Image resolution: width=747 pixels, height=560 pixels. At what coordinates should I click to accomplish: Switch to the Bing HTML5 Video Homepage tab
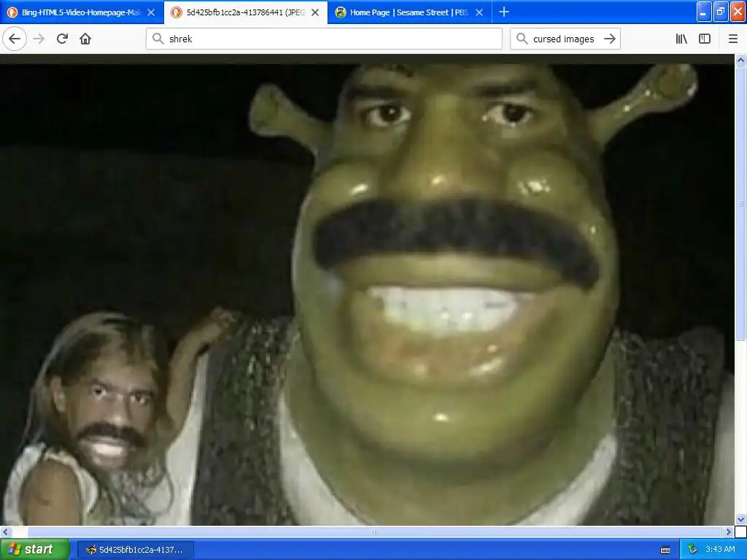click(82, 12)
